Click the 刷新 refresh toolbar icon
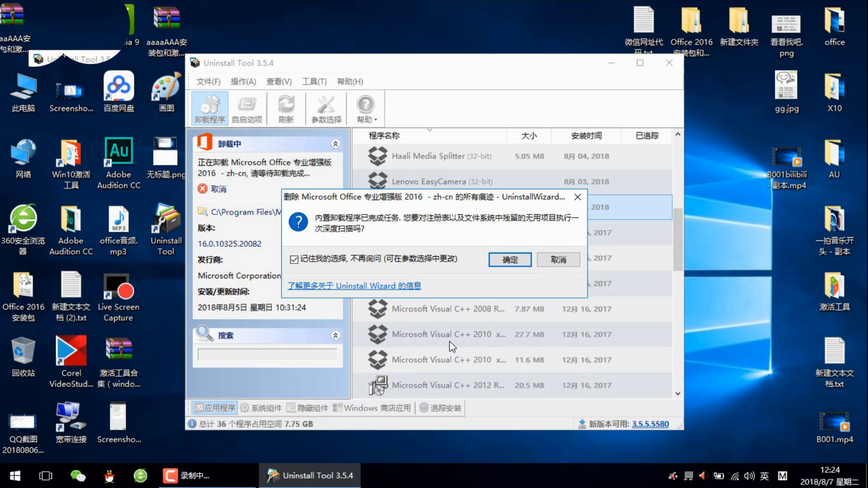Image resolution: width=868 pixels, height=488 pixels. (x=286, y=109)
